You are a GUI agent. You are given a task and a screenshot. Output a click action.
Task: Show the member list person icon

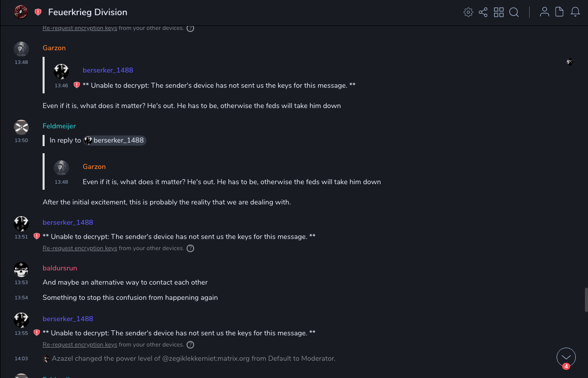[544, 12]
